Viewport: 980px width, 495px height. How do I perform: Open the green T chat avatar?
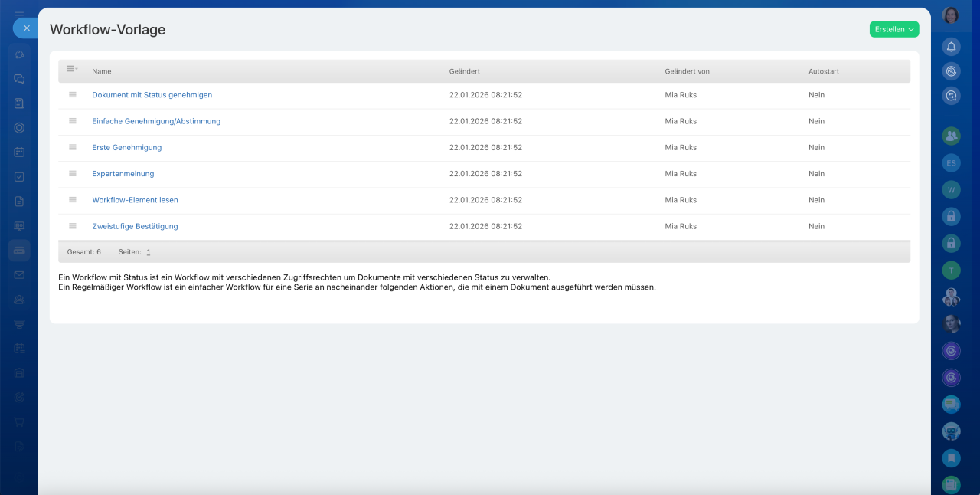pyautogui.click(x=951, y=270)
